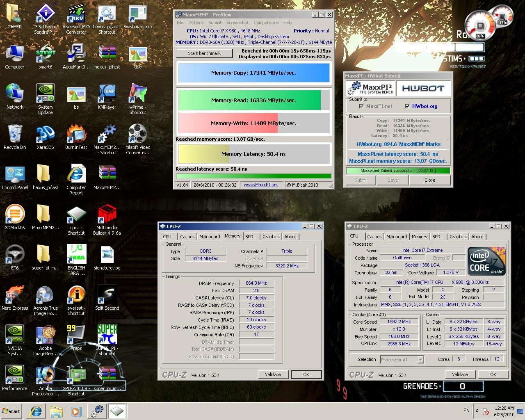Open the Options menu in MaxxMEM
Image resolution: width=525 pixels, height=420 pixels.
[x=196, y=23]
